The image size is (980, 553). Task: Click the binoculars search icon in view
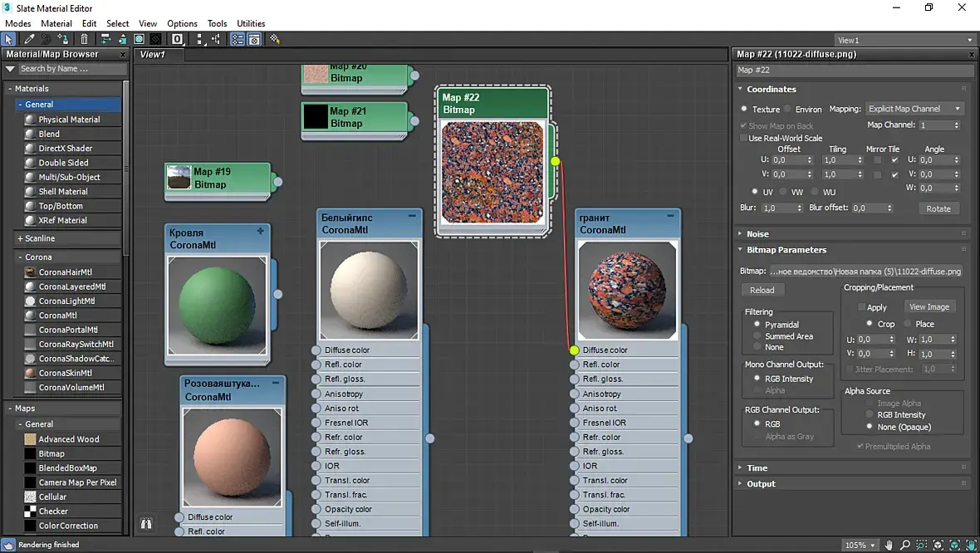[146, 524]
